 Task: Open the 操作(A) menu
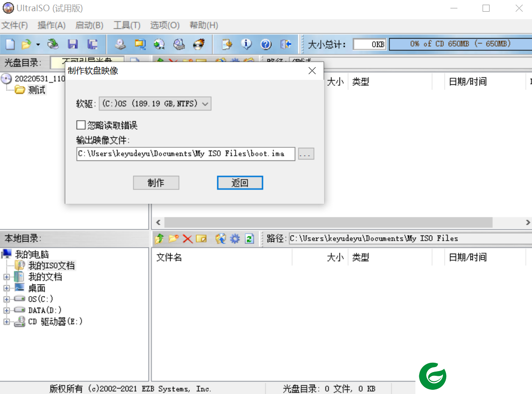(x=51, y=26)
